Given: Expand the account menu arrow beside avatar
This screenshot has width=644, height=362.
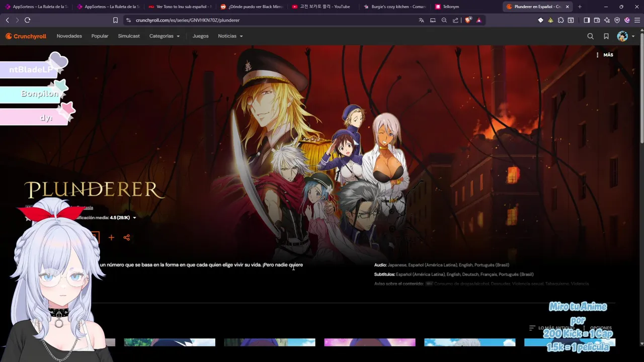Looking at the screenshot, I should (x=633, y=36).
